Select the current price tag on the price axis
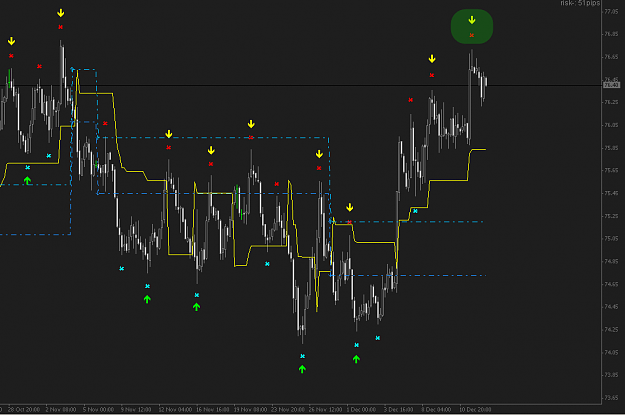Screen dimensions: 625x415 tap(611, 85)
